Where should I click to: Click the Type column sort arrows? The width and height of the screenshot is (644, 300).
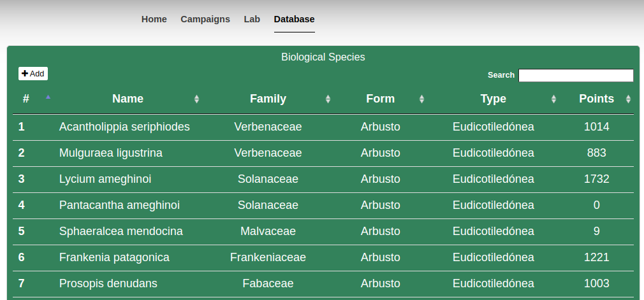pyautogui.click(x=553, y=99)
